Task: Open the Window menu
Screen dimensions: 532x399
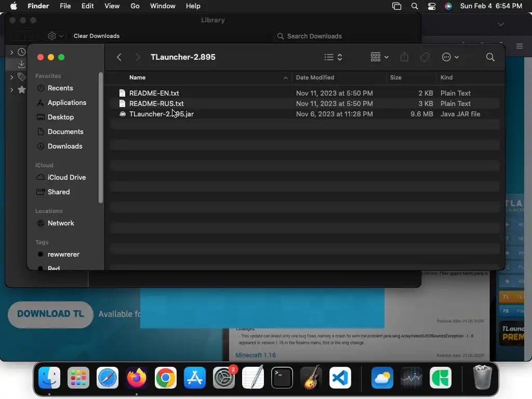Action: click(x=163, y=6)
